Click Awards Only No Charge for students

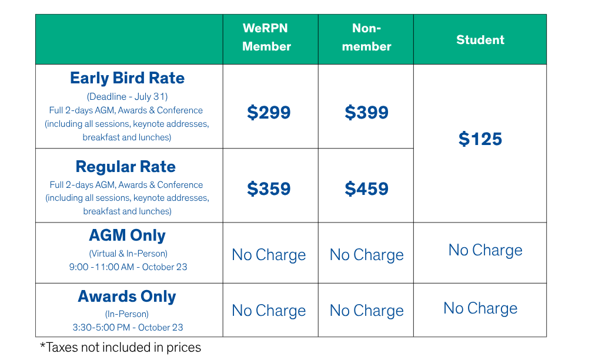(480, 308)
